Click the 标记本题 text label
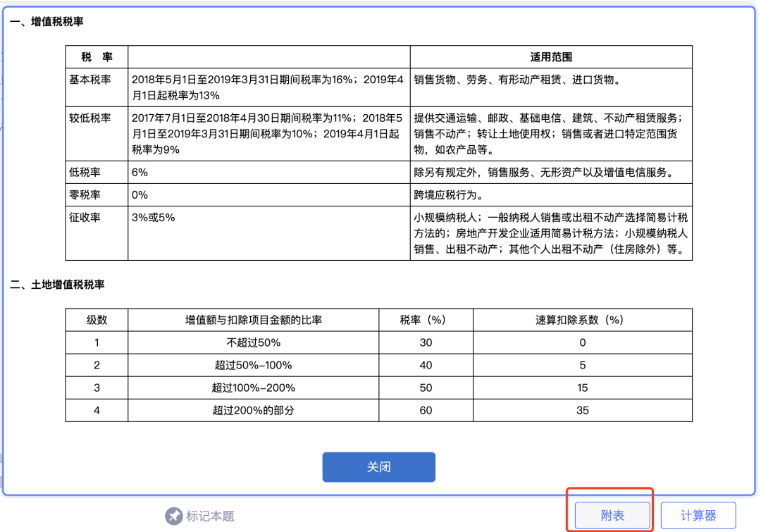The image size is (761, 532). pyautogui.click(x=210, y=516)
